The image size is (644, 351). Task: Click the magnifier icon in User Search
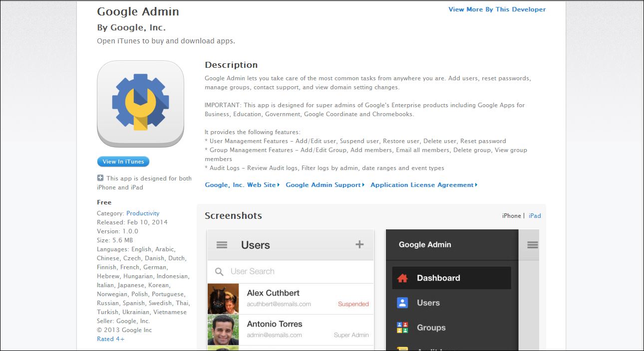click(x=219, y=272)
